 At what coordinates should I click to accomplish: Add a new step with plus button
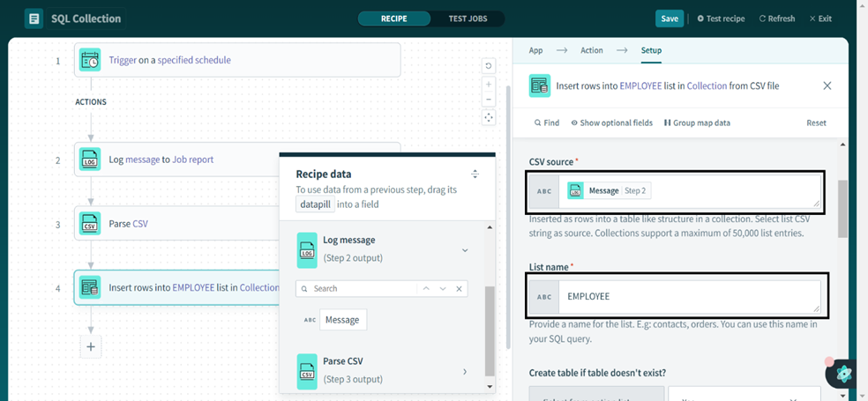(x=91, y=347)
